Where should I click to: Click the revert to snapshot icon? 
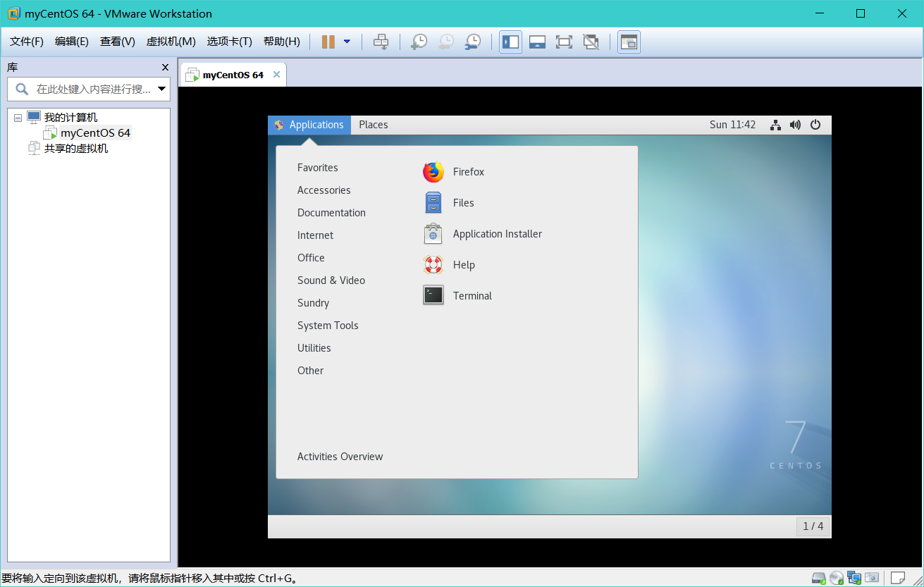pyautogui.click(x=445, y=42)
